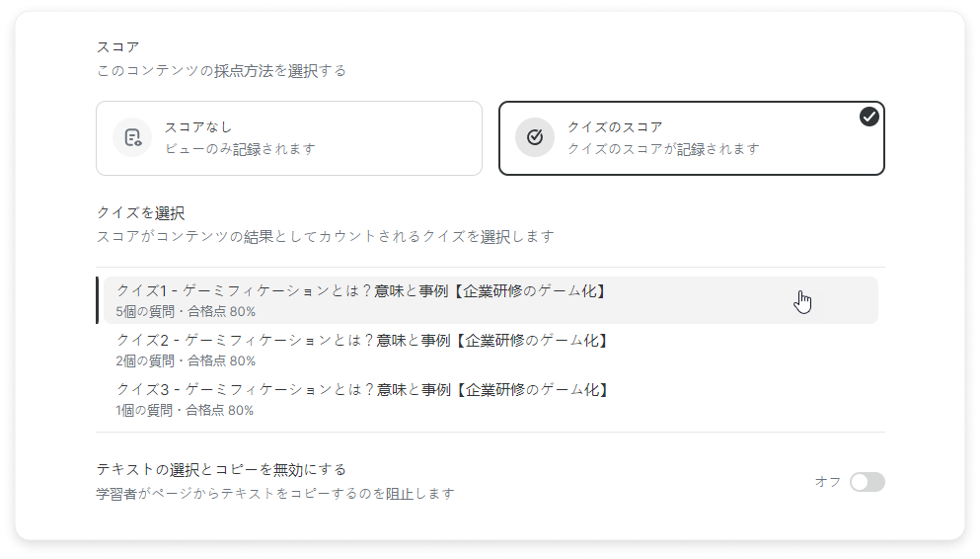Click the 1個の質問・合格点 80% subtitle

(x=185, y=410)
